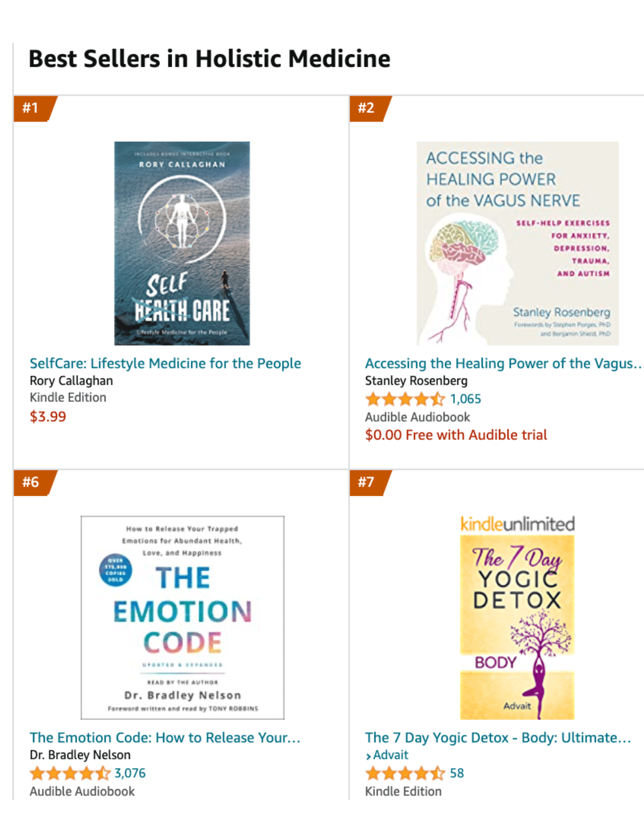
Task: Open The Emotion Code cover image
Action: 182,617
